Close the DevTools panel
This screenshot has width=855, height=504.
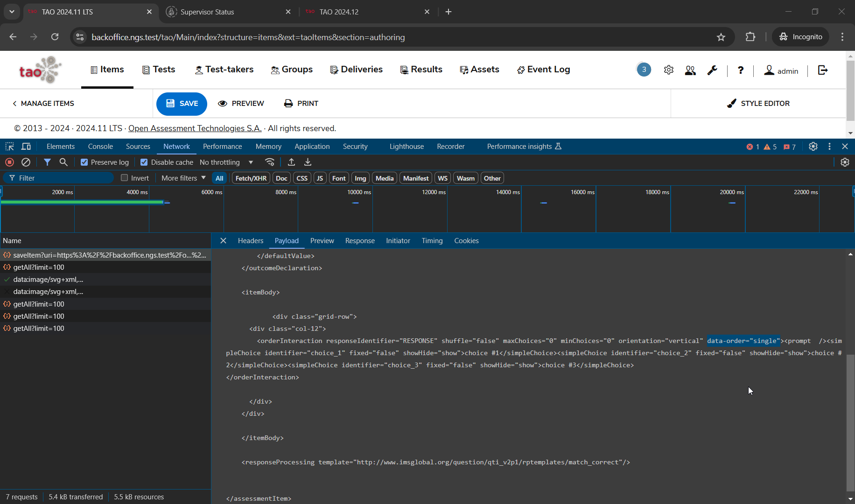pyautogui.click(x=845, y=147)
